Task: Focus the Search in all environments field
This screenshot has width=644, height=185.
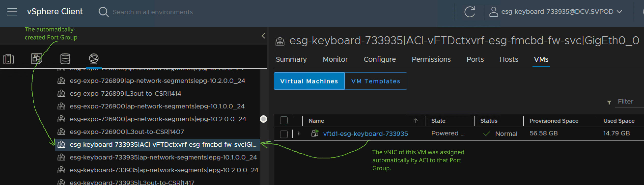Action: coord(153,12)
